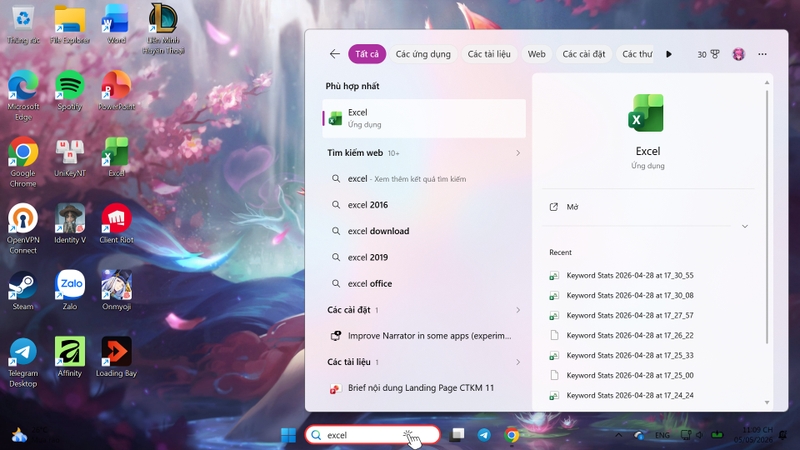Open Client Riot desktop icon
This screenshot has width=800, height=450.
pyautogui.click(x=116, y=223)
